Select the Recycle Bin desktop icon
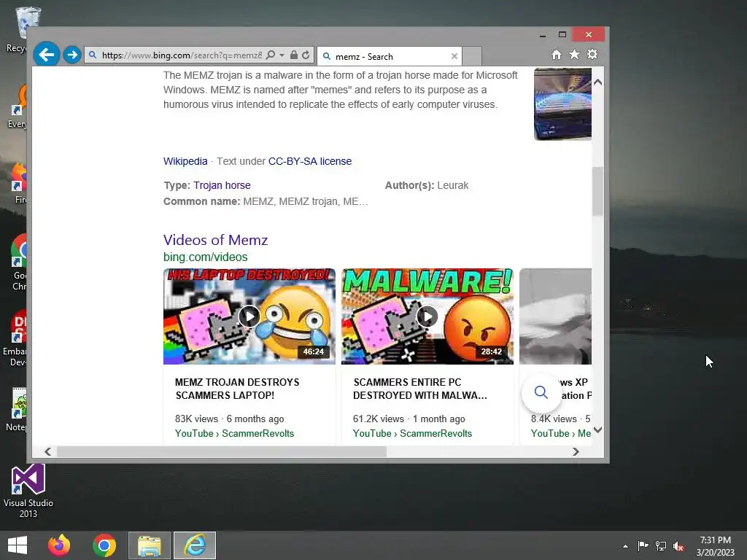The height and width of the screenshot is (560, 747). [16, 29]
